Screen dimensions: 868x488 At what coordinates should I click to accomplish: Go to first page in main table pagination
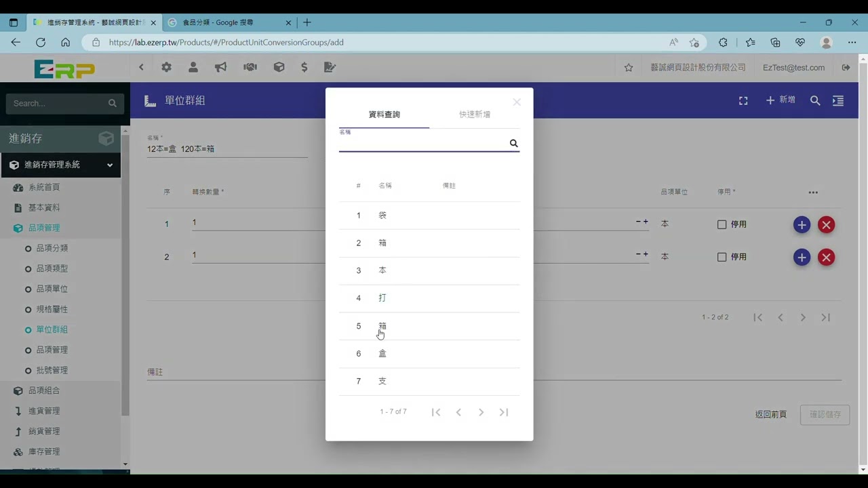click(x=758, y=317)
